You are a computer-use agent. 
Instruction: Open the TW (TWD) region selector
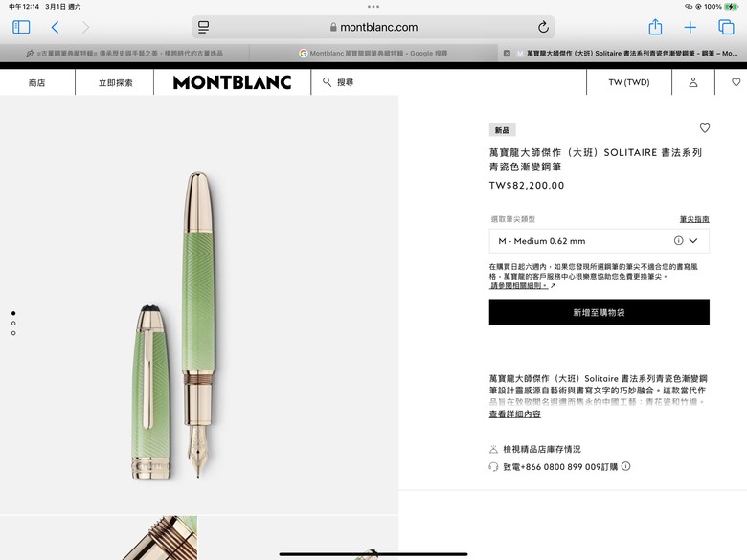coord(629,82)
